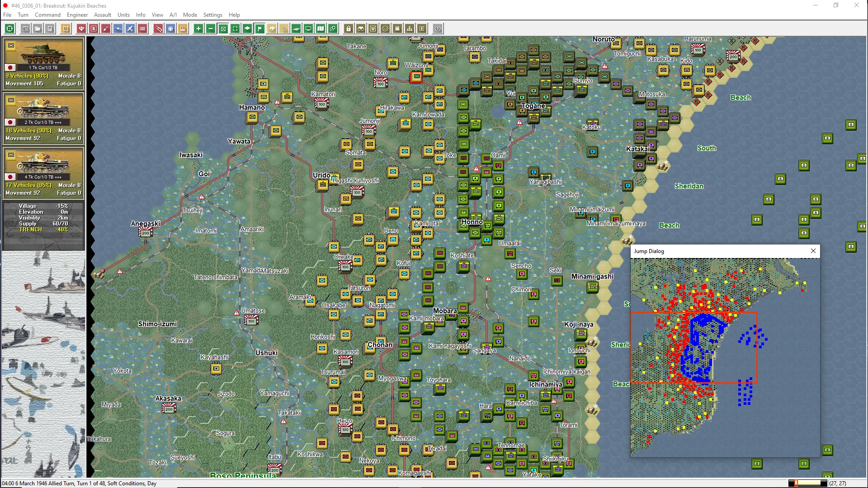This screenshot has height=488, width=868.
Task: Click the olive organization chart toolbar icon
Action: (410, 29)
